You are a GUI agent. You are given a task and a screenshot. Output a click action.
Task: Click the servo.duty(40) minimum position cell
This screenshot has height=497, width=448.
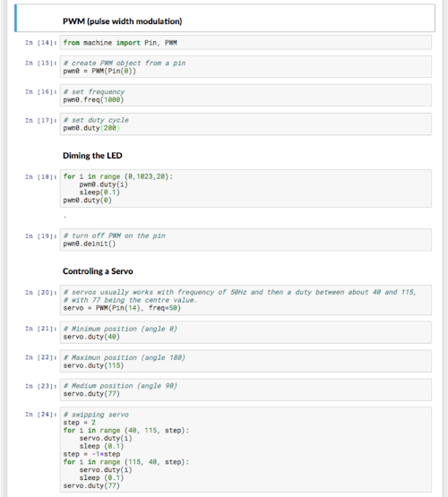[246, 332]
